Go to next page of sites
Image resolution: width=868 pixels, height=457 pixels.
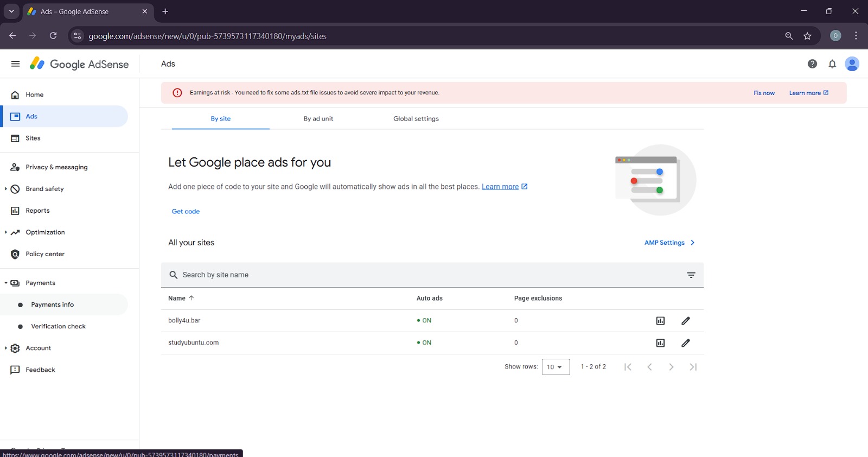click(671, 367)
